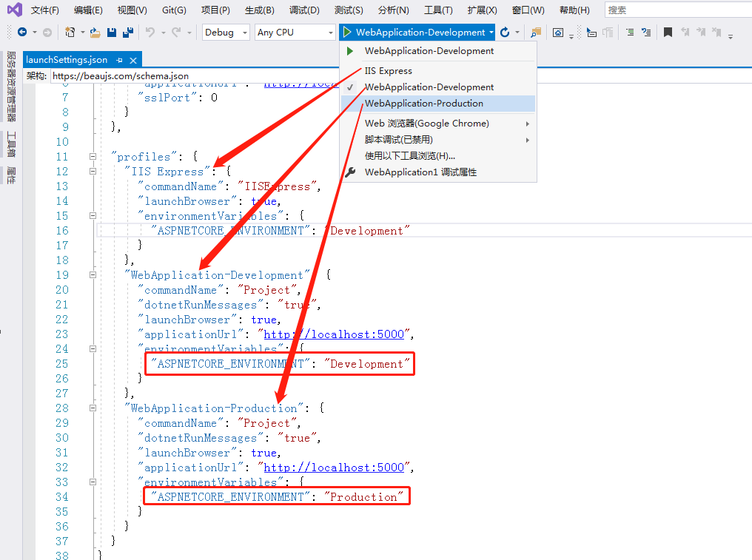Click the redo arrow icon
This screenshot has height=560, width=752.
tap(176, 32)
